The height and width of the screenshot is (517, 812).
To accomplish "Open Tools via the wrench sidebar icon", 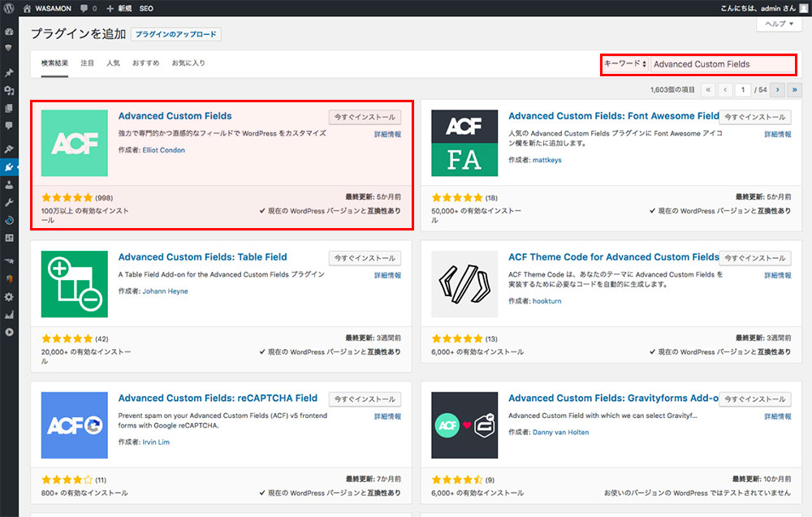I will pos(9,202).
